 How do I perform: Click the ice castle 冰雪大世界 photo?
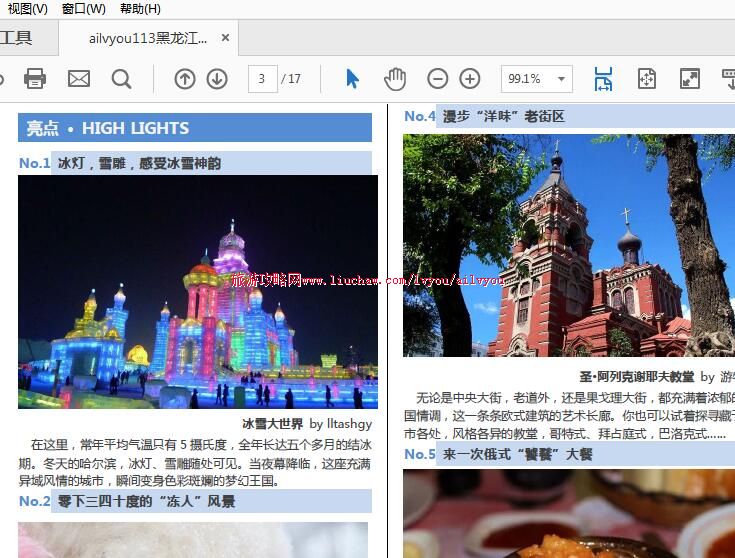pyautogui.click(x=198, y=291)
